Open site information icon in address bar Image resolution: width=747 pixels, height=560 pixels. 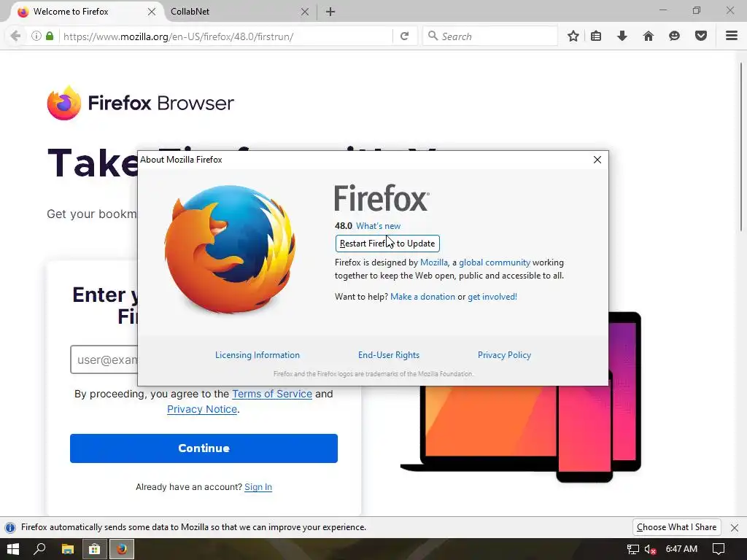[36, 36]
